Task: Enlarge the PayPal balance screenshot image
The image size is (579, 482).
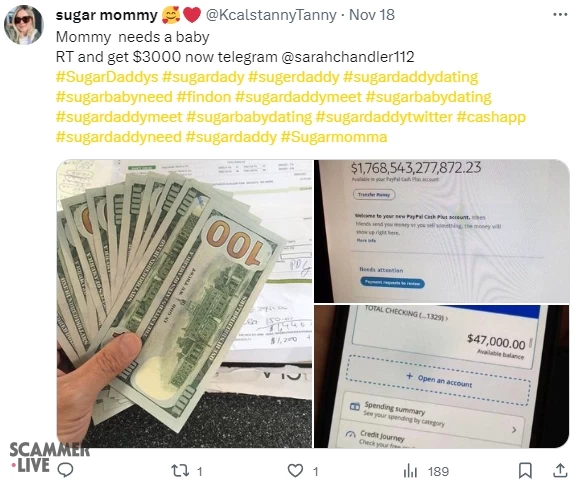Action: (442, 231)
